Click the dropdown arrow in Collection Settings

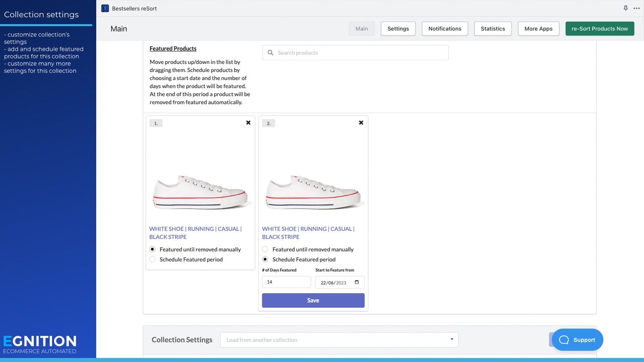(x=452, y=340)
